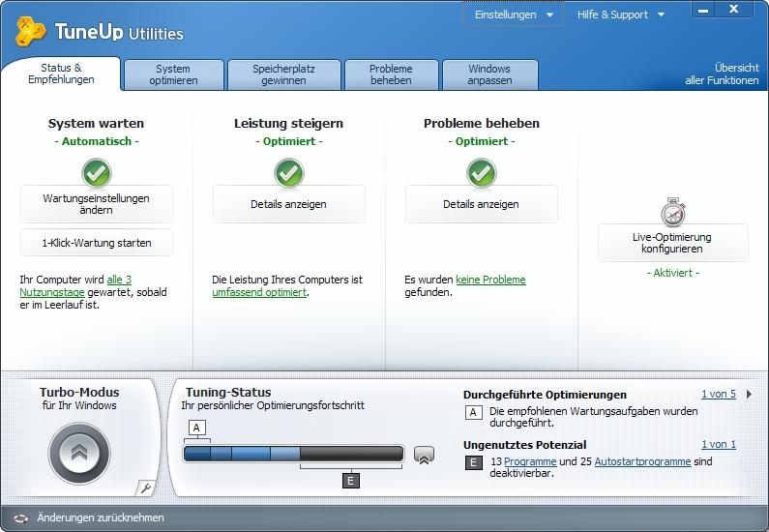
Task: Open the umfassend optimiert link
Action: 259,292
